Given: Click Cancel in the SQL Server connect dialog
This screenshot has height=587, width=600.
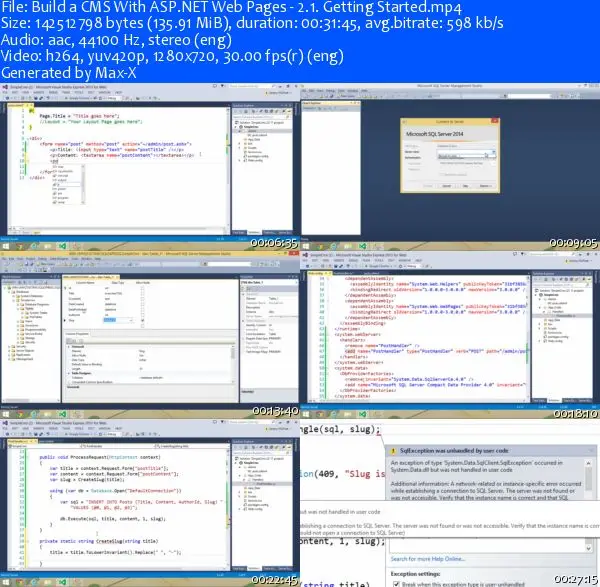Looking at the screenshot, I should [447, 186].
